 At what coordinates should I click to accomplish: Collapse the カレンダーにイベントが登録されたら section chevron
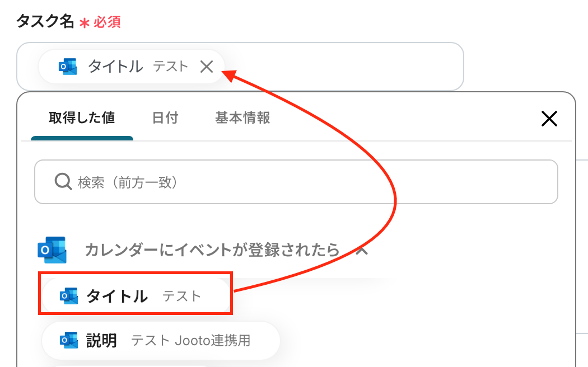pyautogui.click(x=362, y=250)
